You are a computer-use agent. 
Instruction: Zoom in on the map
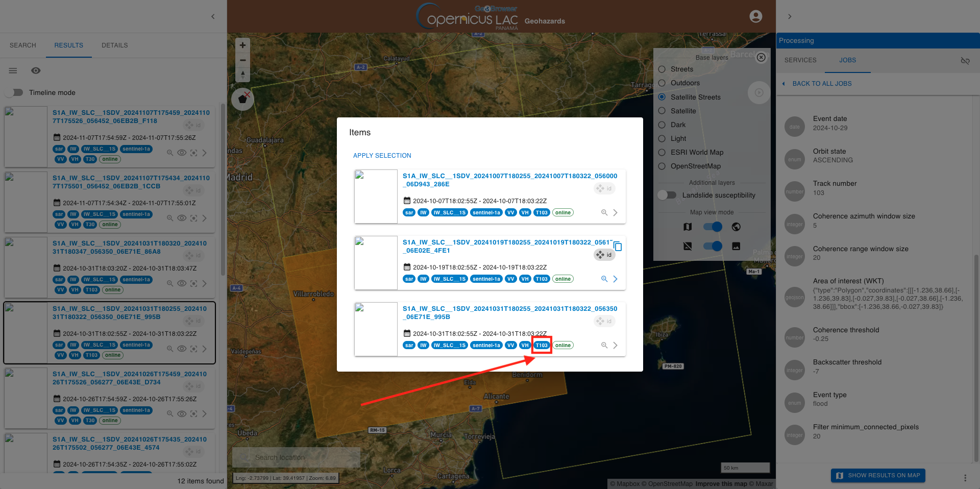(242, 45)
